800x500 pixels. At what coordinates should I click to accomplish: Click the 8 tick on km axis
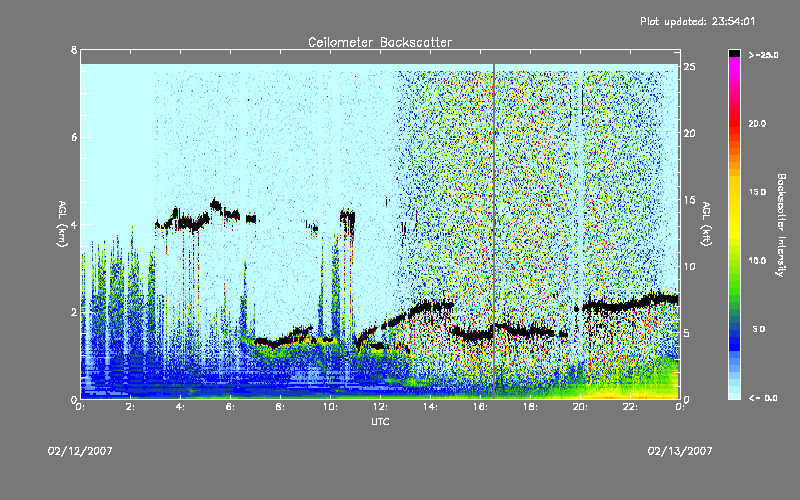point(74,50)
